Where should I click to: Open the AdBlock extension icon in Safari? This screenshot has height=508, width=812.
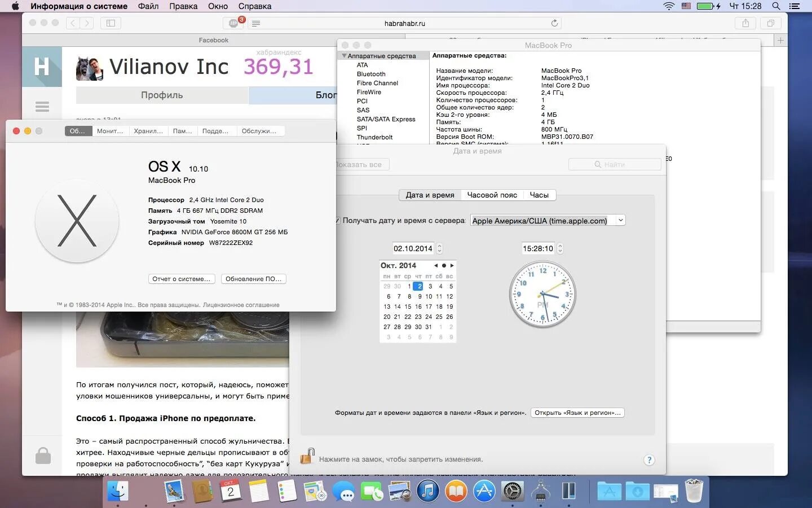(233, 23)
